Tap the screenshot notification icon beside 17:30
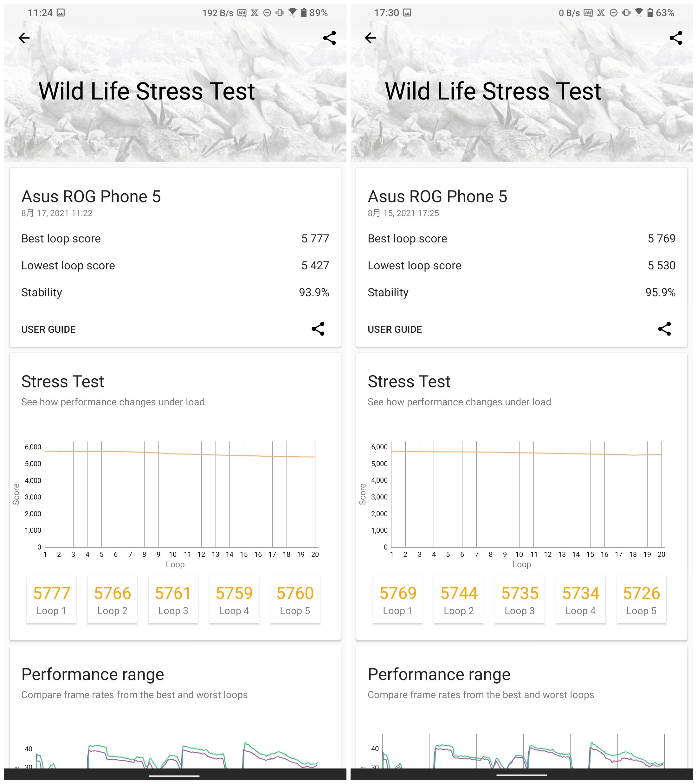 tap(407, 13)
